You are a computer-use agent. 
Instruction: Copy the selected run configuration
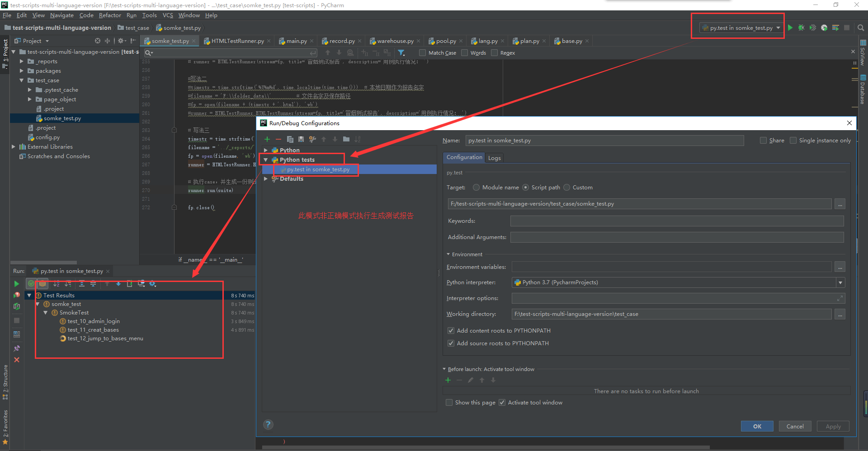click(290, 139)
